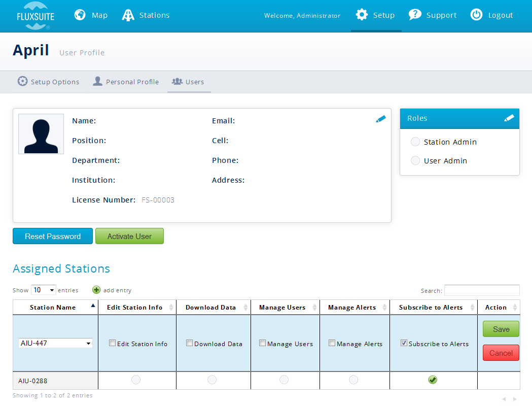This screenshot has width=532, height=406.
Task: Click the Setup gear icon
Action: coord(362,15)
